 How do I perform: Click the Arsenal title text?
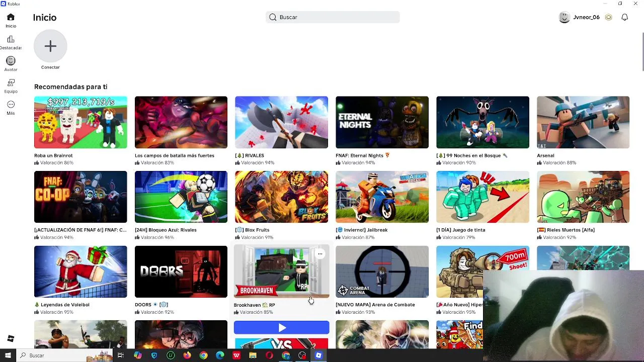coord(545,155)
